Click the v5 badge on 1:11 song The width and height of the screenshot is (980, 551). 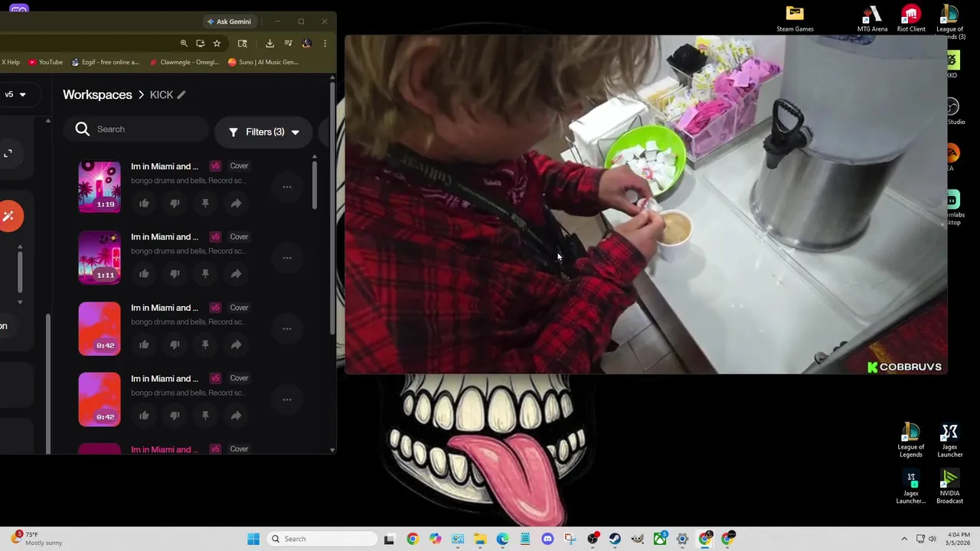tap(215, 236)
